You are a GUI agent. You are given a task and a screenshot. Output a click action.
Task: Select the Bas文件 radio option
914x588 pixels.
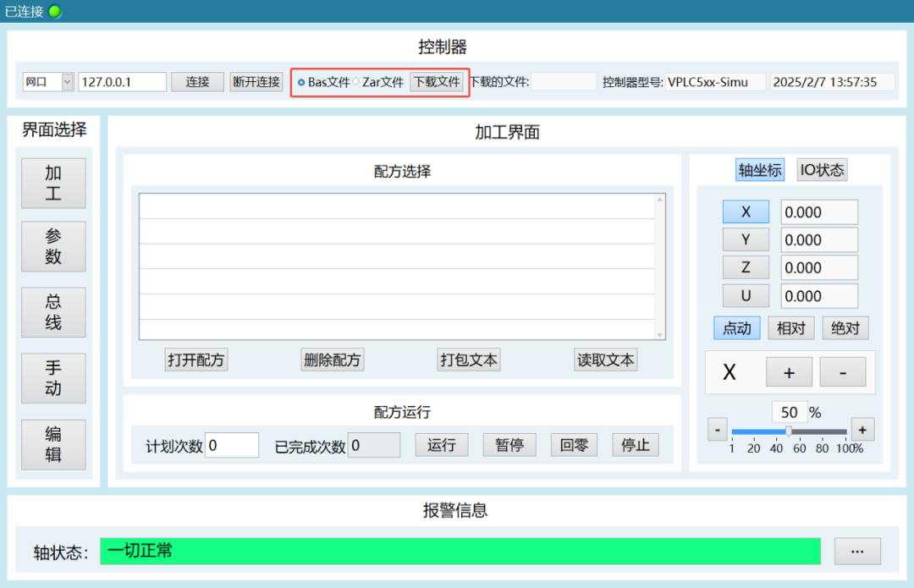pos(323,82)
